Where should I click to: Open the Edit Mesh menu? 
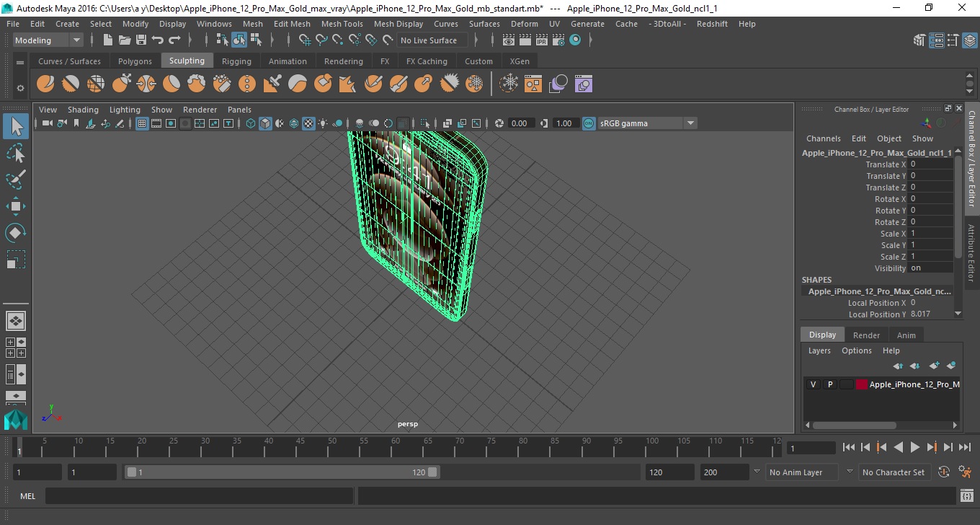click(x=292, y=24)
